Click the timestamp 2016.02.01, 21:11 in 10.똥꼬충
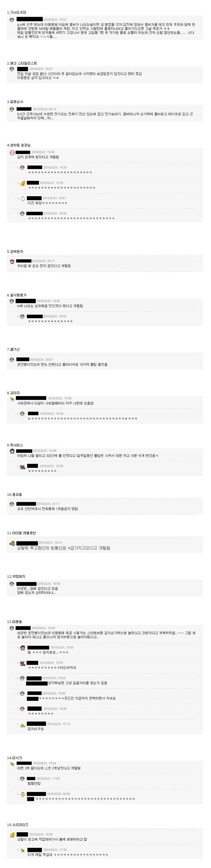The height and width of the screenshot is (868, 211). pyautogui.click(x=48, y=504)
